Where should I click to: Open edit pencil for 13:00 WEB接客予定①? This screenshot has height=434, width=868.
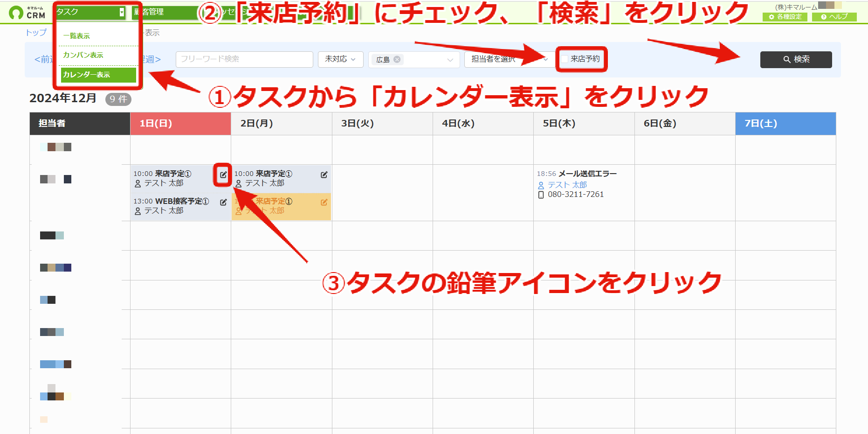pos(223,202)
